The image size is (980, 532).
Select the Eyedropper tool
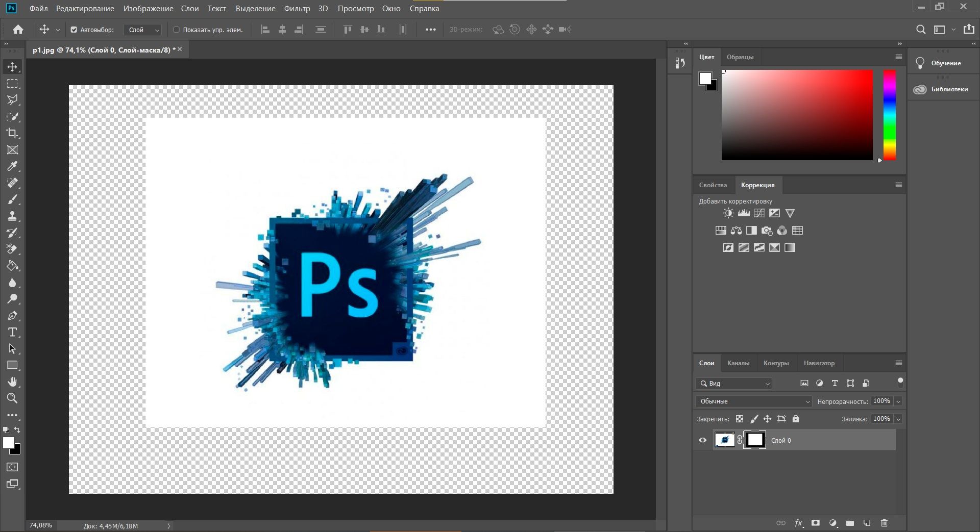(12, 166)
